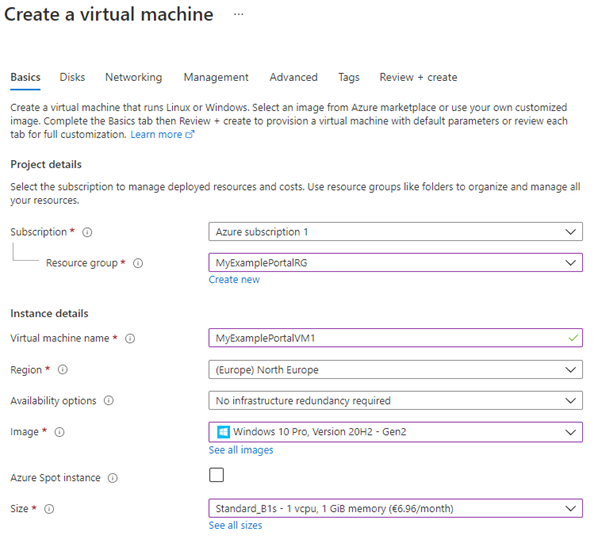Click the info icon next to Virtual machine name

130,339
